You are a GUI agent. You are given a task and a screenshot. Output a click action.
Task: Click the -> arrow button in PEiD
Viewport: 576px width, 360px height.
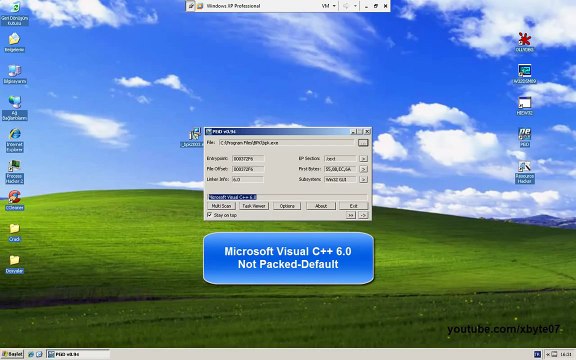point(363,215)
